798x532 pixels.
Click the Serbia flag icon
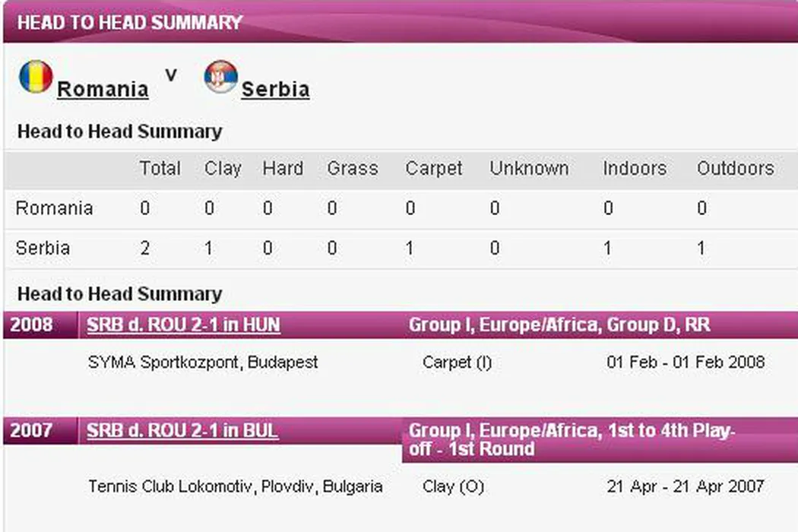coord(220,77)
